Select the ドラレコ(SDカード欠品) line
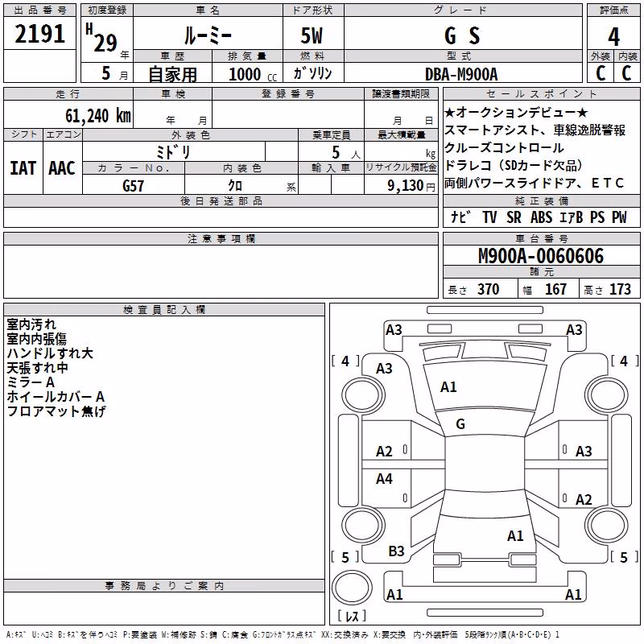The height and width of the screenshot is (644, 644). point(514,165)
